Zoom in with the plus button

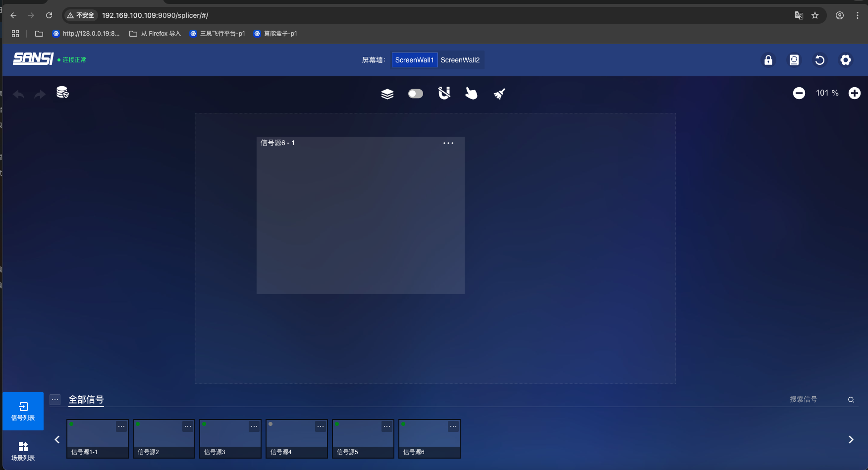[855, 93]
